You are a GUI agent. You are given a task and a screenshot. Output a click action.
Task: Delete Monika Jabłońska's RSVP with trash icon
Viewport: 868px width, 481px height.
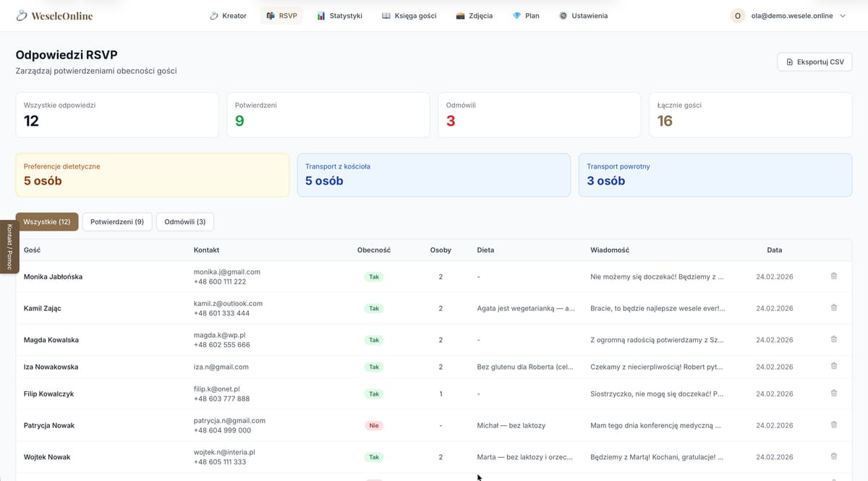[834, 276]
